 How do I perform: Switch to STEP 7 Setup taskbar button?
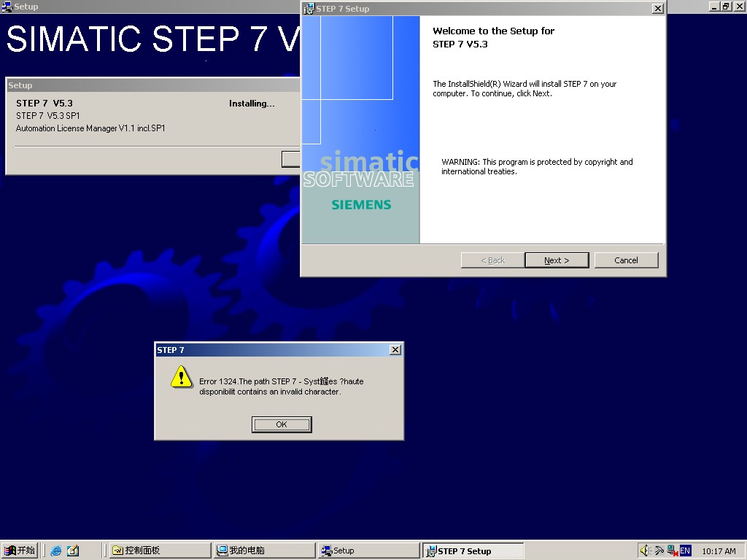(x=473, y=551)
